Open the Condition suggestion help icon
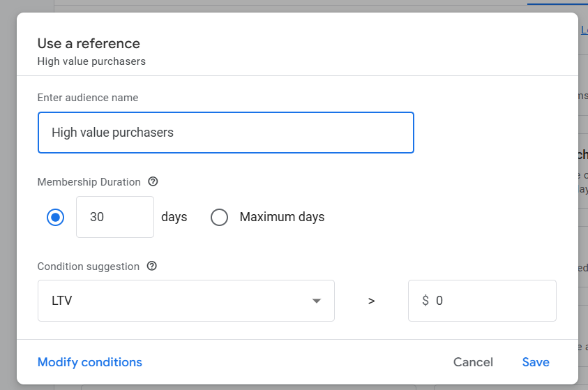Image resolution: width=588 pixels, height=390 pixels. click(151, 266)
